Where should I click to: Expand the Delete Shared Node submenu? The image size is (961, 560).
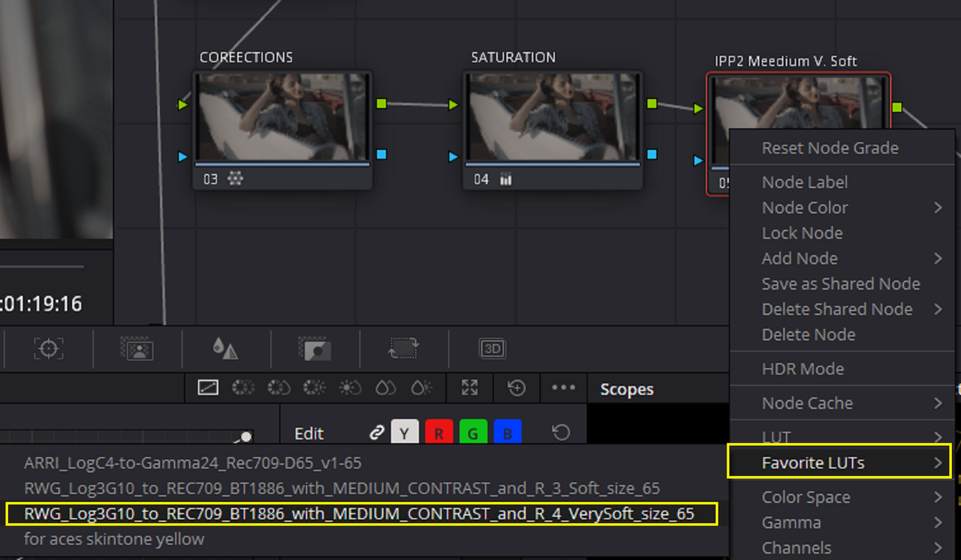tap(842, 309)
